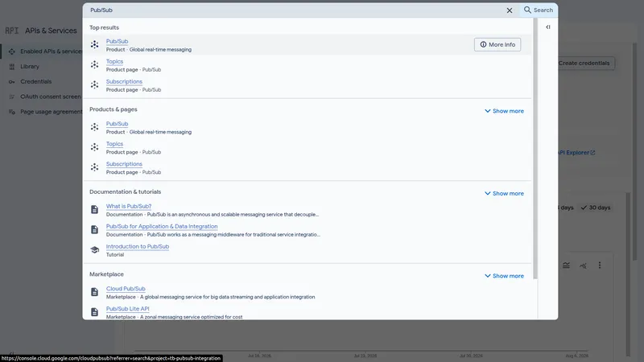Click Pub/Sub product icon in Top results
644x362 pixels.
[x=94, y=44]
